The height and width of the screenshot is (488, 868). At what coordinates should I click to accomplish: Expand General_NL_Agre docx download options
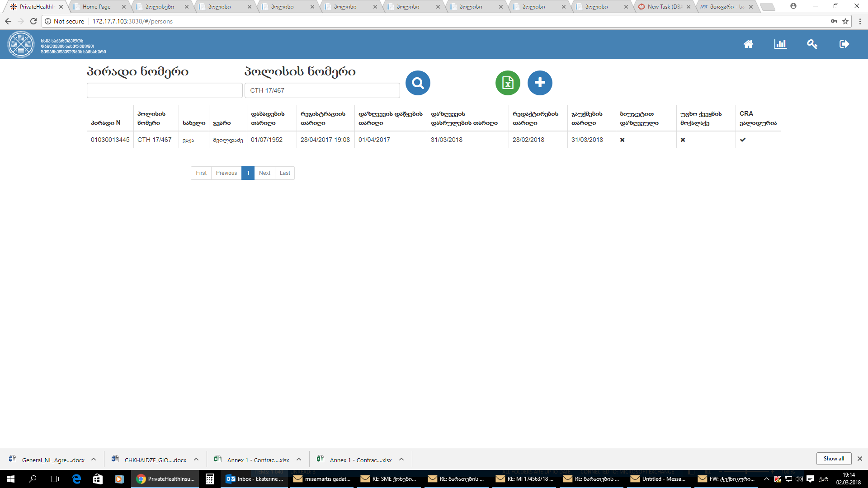[x=94, y=460]
